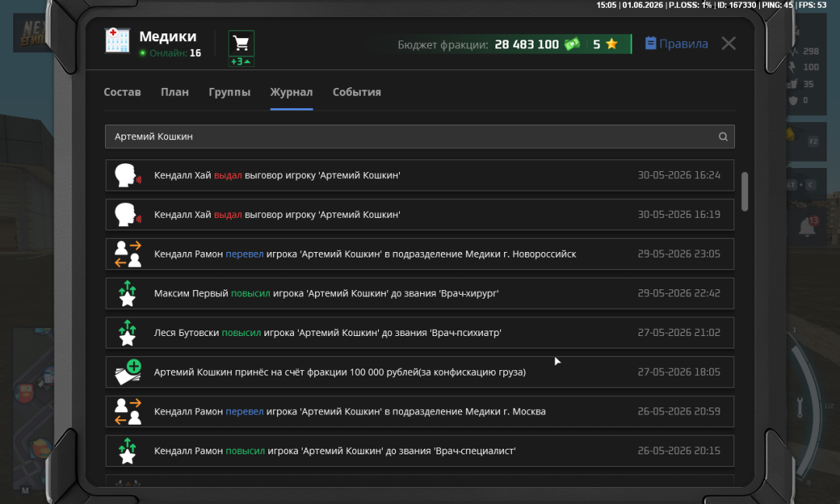Select the Журнал tab
The height and width of the screenshot is (504, 840).
(292, 92)
